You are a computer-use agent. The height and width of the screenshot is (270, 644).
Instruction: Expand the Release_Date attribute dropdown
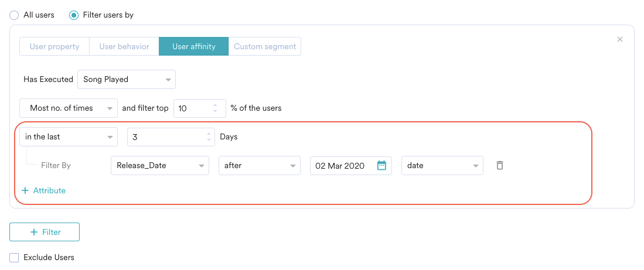pyautogui.click(x=159, y=166)
